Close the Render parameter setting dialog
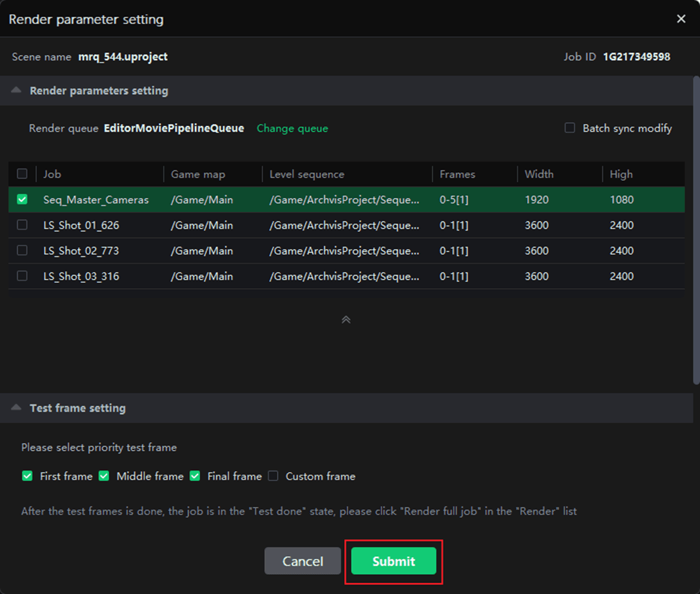The width and height of the screenshot is (700, 594). point(681,19)
